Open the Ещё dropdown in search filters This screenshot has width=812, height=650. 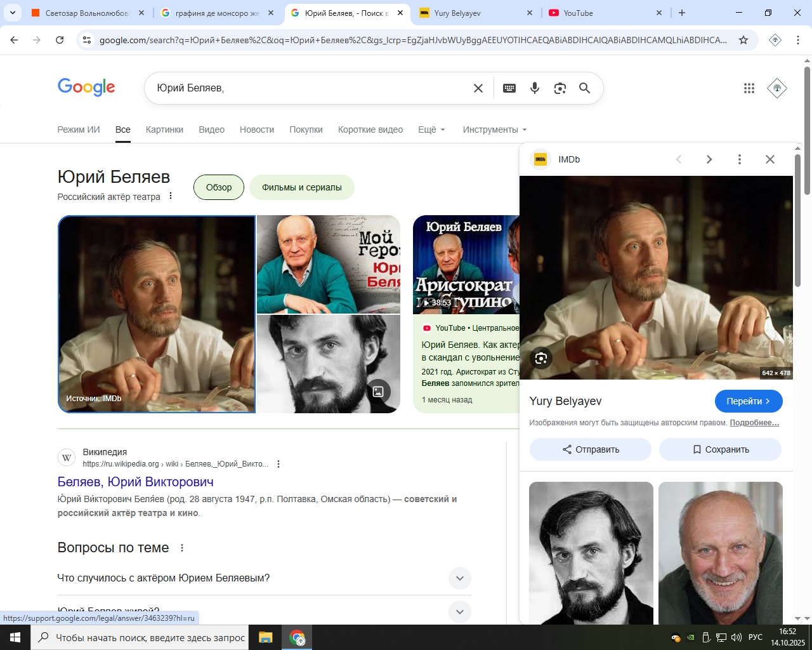pyautogui.click(x=431, y=129)
